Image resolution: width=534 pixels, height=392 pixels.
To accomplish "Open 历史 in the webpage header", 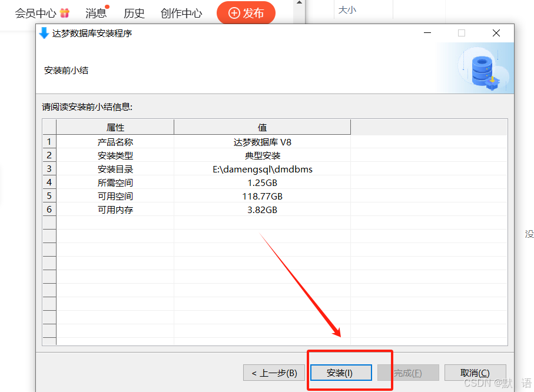I will [134, 14].
